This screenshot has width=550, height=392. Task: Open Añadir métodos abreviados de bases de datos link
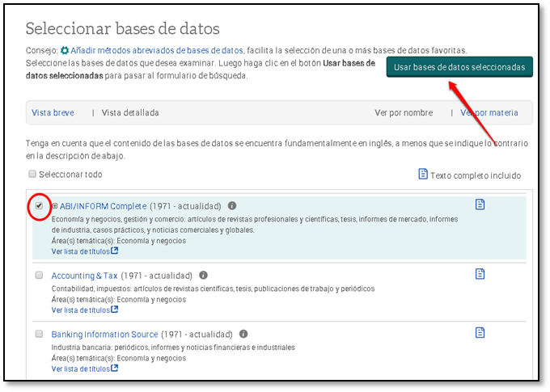(157, 50)
